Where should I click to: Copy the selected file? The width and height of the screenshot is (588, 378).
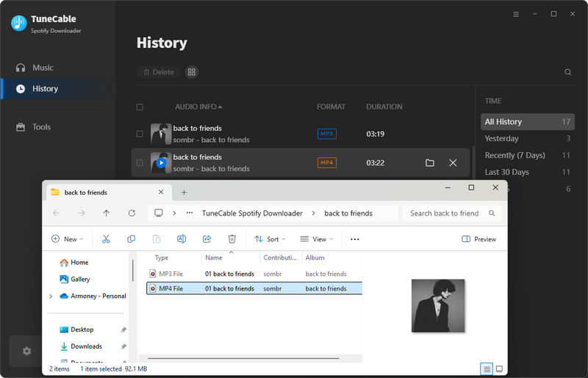[x=132, y=239]
